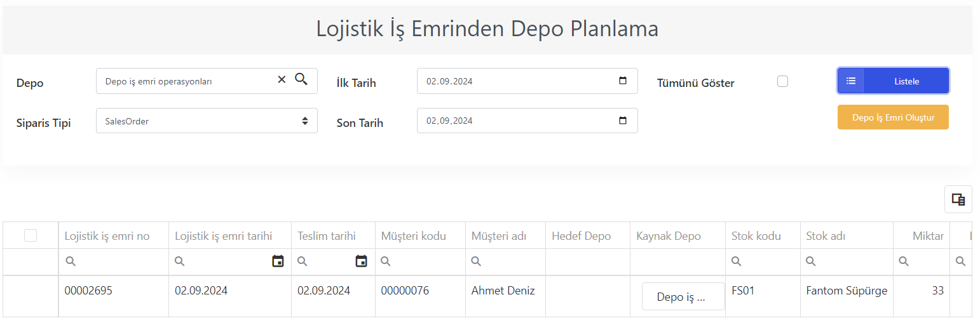Viewport: 980px width, 323px height.
Task: Tick the select-all checkbox in grid header
Action: coord(31,235)
